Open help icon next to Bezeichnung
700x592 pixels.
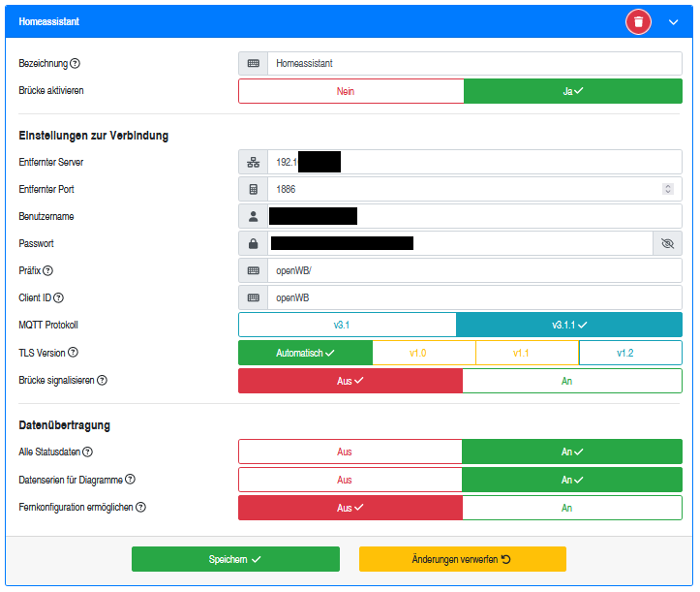tap(75, 63)
